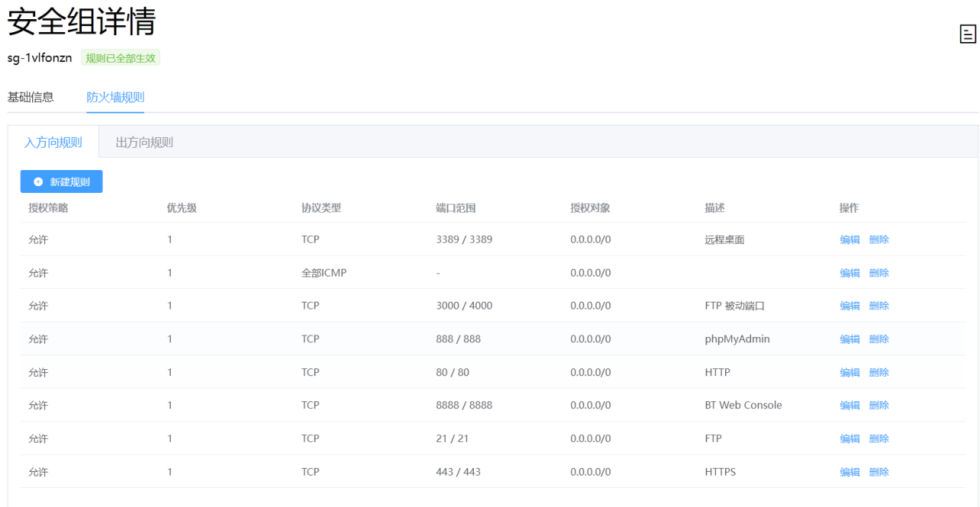Click the 远程桌面 description cell
The image size is (980, 507).
tap(725, 240)
